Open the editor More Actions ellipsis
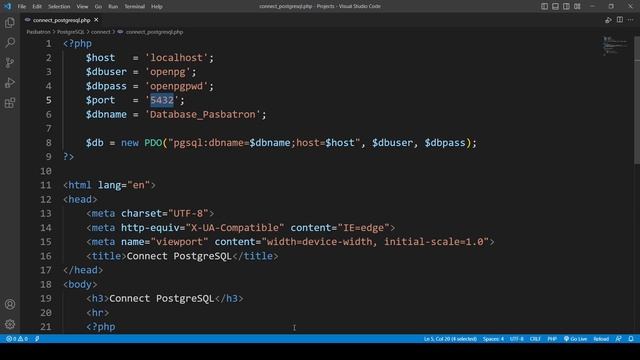Image resolution: width=640 pixels, height=360 pixels. point(631,20)
